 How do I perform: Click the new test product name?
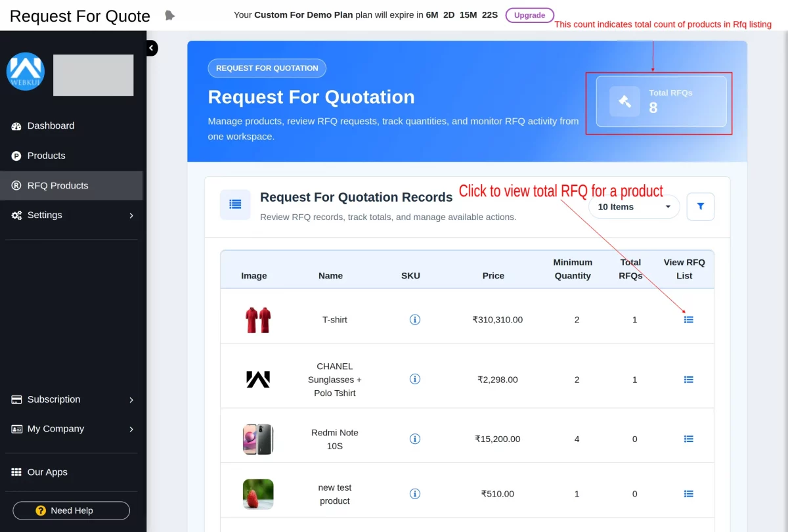pyautogui.click(x=335, y=494)
